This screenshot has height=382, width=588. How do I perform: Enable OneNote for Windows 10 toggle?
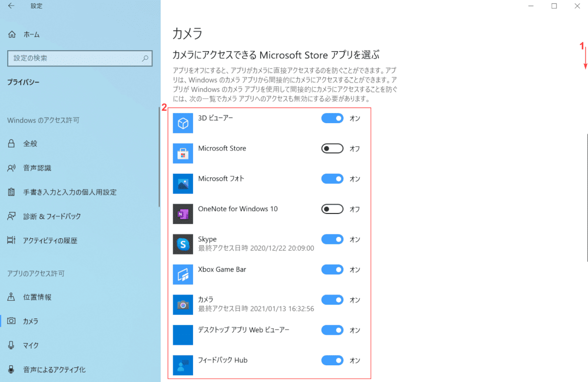click(332, 209)
